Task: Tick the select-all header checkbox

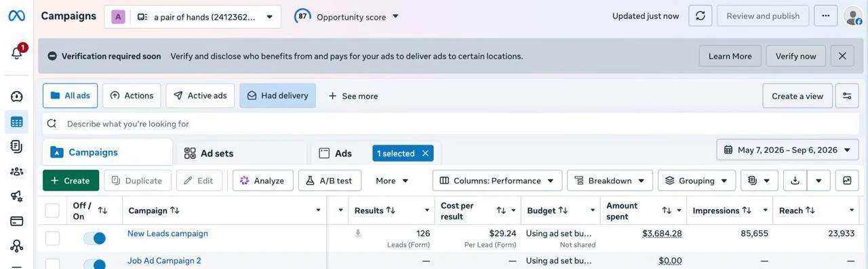Action: tap(52, 211)
